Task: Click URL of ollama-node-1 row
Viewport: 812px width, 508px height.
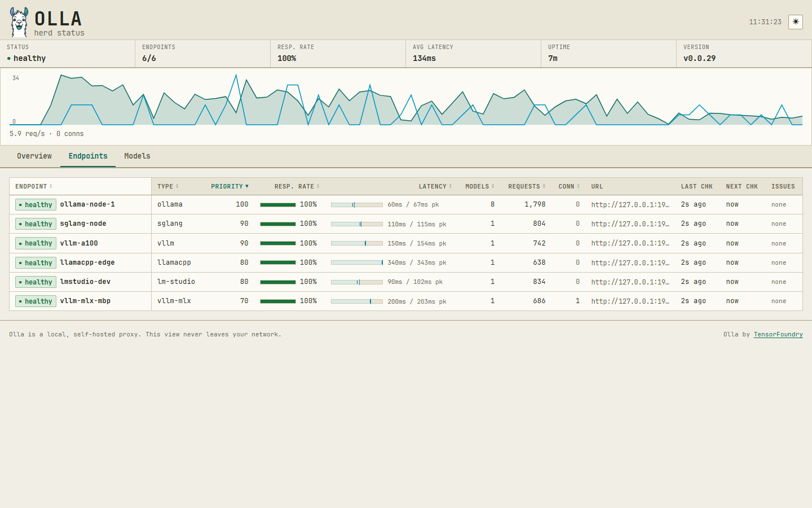Action: point(630,205)
